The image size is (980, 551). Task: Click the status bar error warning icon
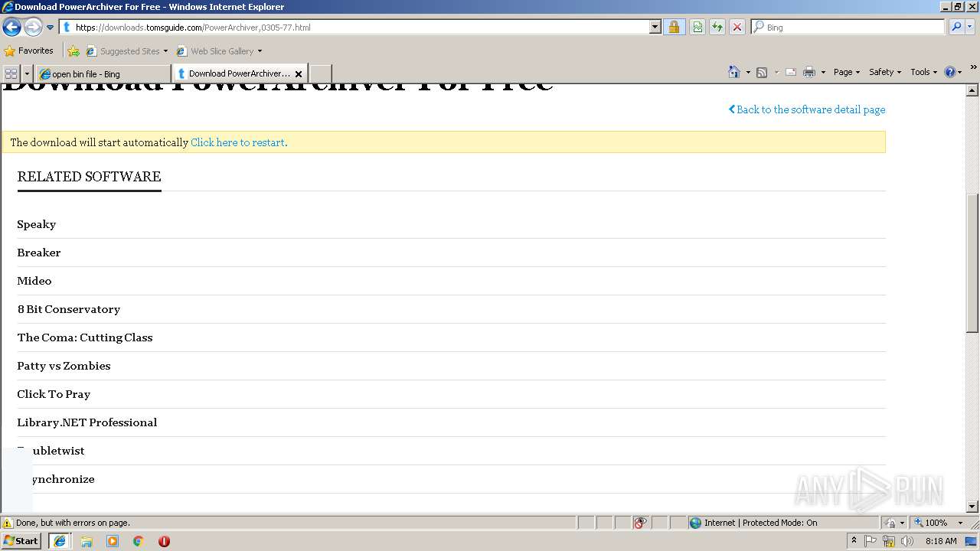coord(8,523)
